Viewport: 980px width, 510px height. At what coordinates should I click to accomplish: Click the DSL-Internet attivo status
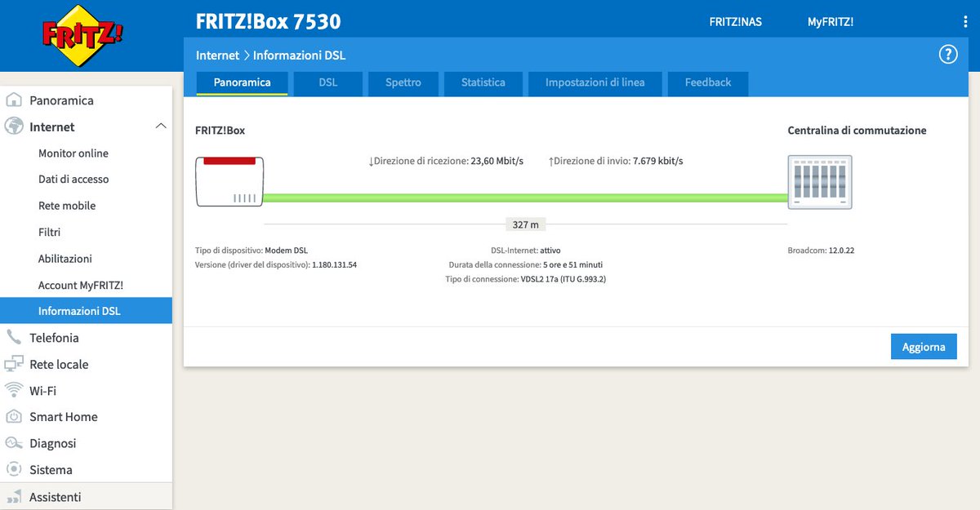[525, 251]
